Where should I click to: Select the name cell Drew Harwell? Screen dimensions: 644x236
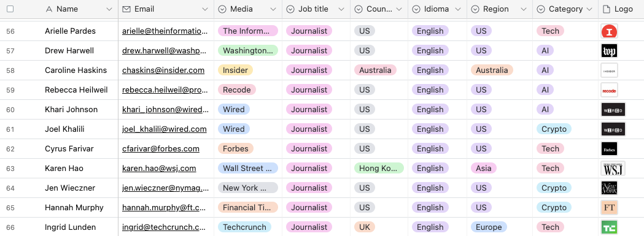click(69, 51)
